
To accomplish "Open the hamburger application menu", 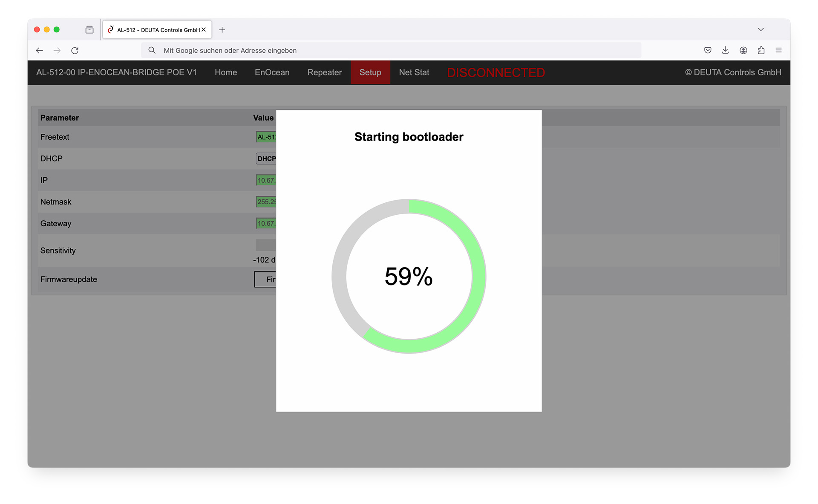I will 778,50.
